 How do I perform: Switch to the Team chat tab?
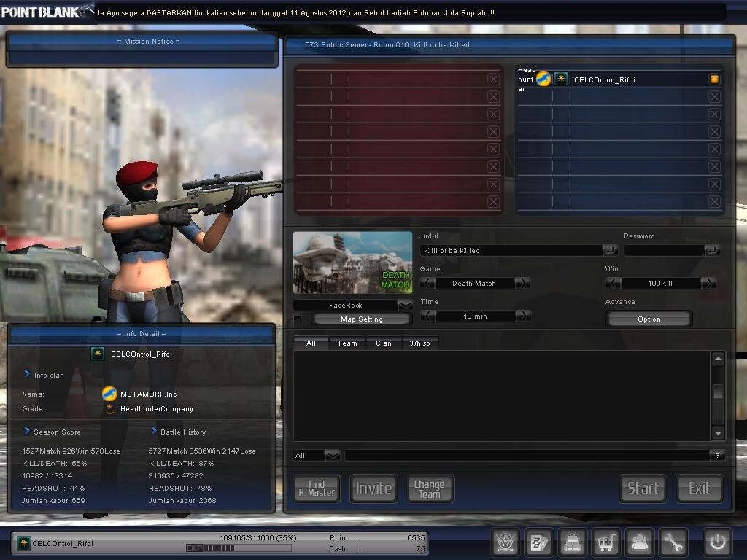click(x=347, y=343)
